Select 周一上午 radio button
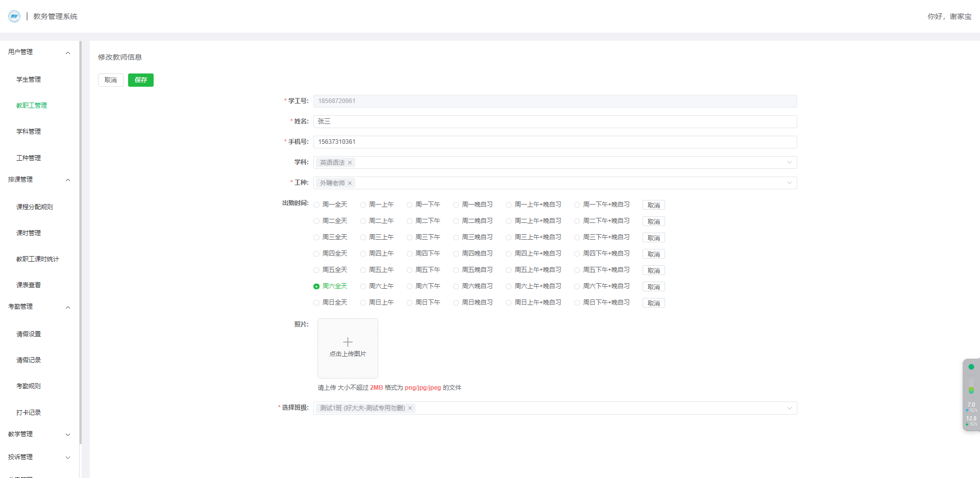The width and height of the screenshot is (980, 478). 363,205
